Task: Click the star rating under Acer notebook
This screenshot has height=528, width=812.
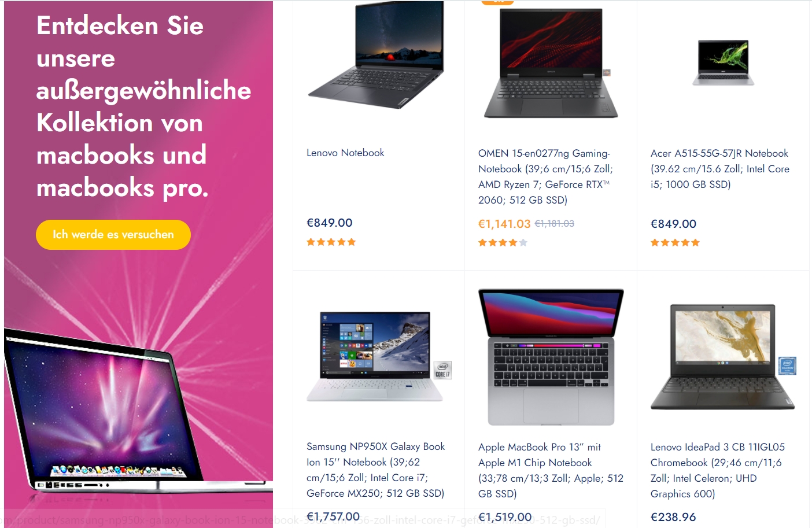Action: point(675,243)
